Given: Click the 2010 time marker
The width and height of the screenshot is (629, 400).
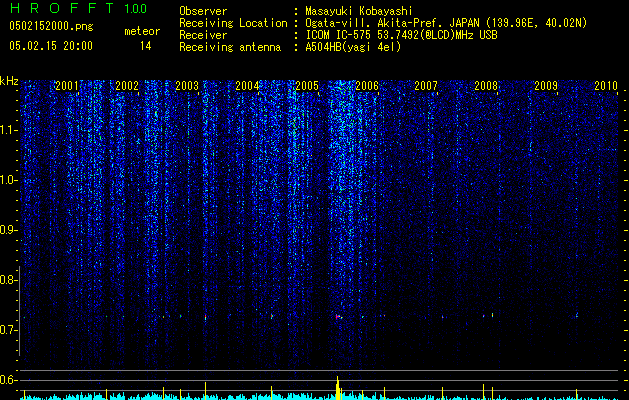Looking at the screenshot, I should (606, 86).
